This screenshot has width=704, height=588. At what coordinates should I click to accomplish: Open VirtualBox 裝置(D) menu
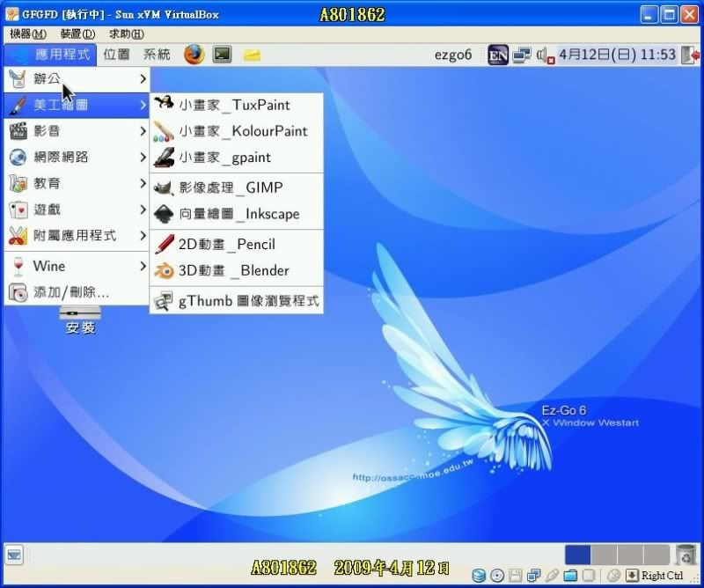tap(77, 33)
